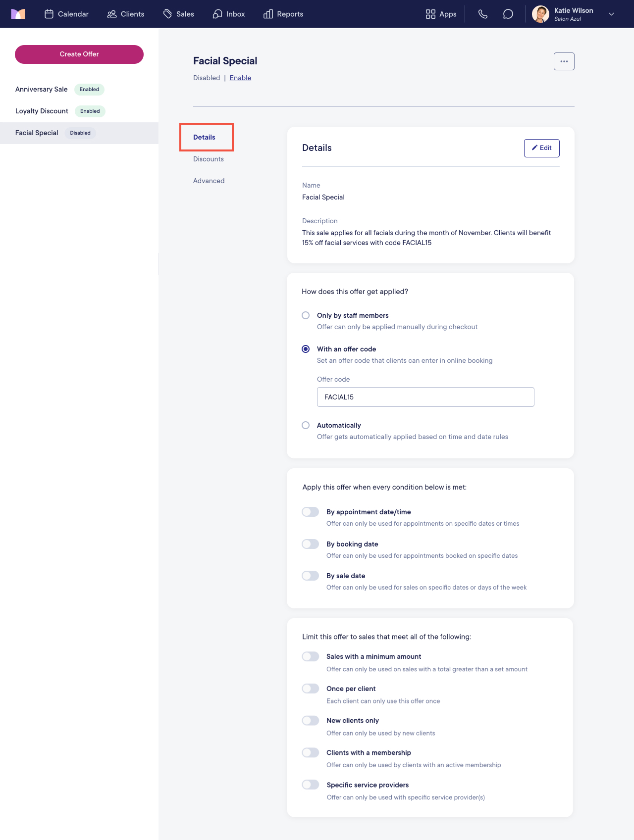Click the Calendar icon in the navigation
This screenshot has width=634, height=840.
[x=49, y=14]
